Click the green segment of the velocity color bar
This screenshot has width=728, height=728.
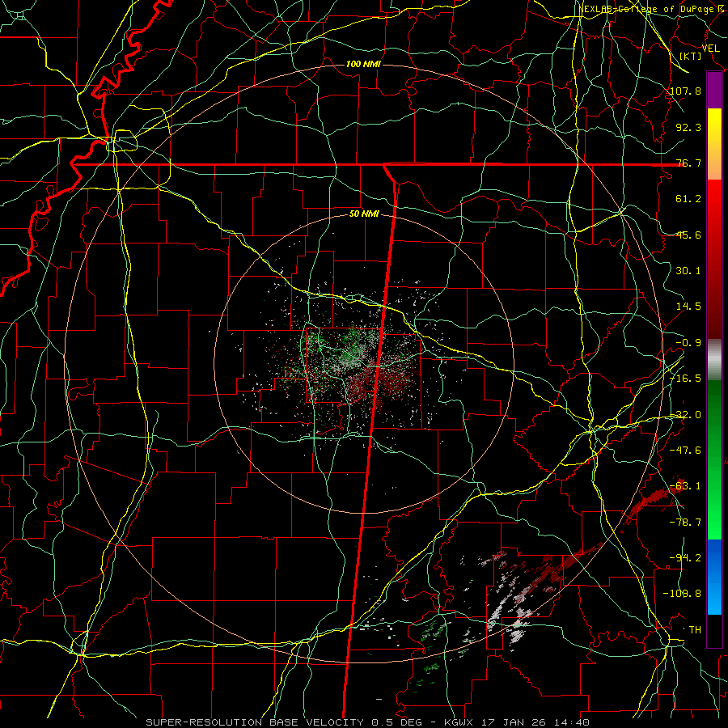[x=714, y=459]
